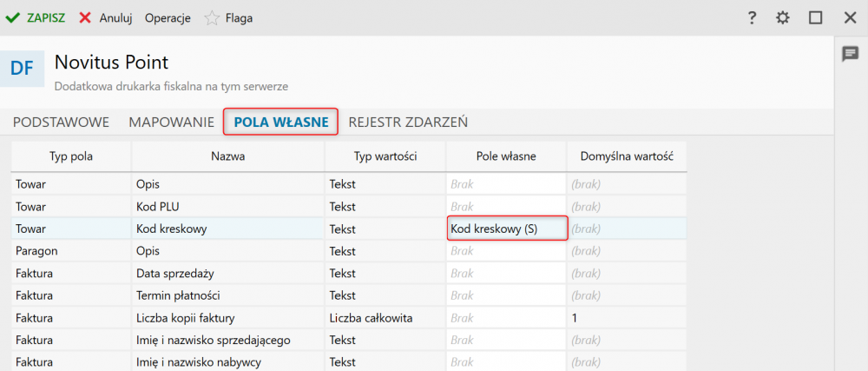Sort by the Nazwa column header
This screenshot has height=371, width=868.
coord(228,156)
